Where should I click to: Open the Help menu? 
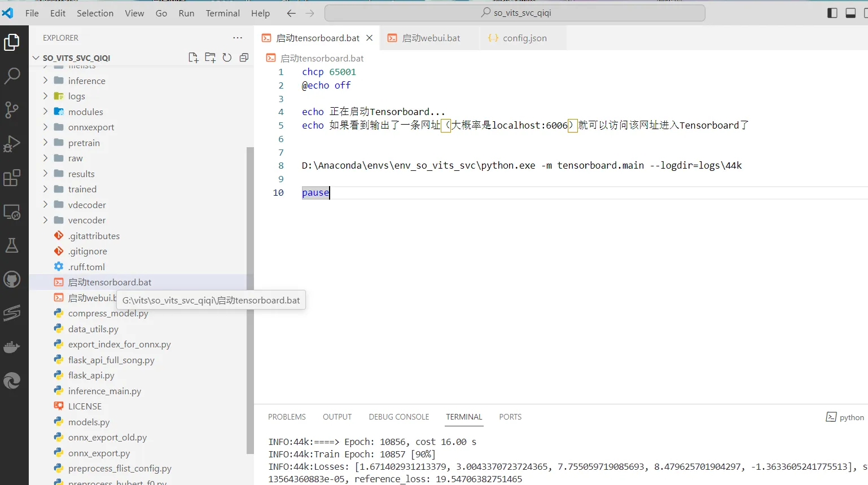click(260, 13)
